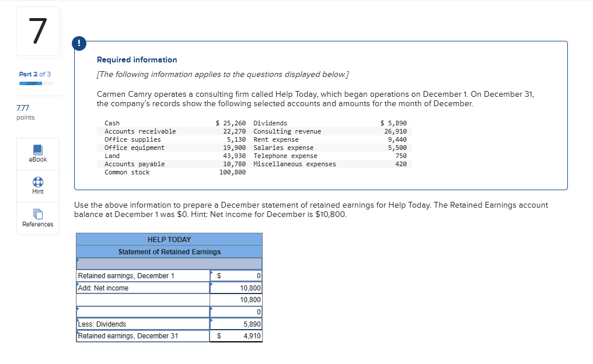Screen dimensions: 593x364
Task: Click the Cash amount $ 25,260
Action: click(x=231, y=123)
